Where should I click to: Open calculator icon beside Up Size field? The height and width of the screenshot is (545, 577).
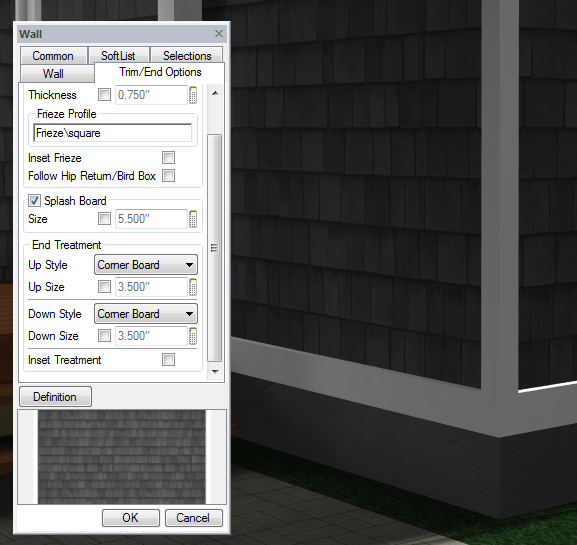pyautogui.click(x=193, y=287)
